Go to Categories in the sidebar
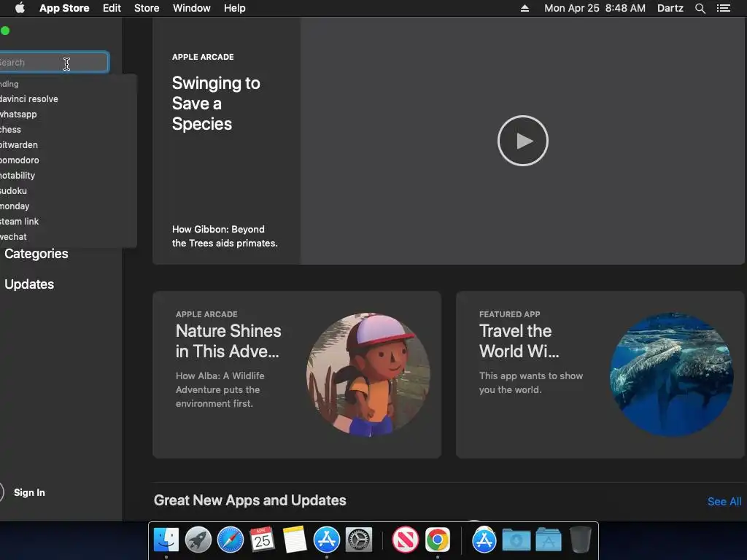The image size is (747, 560). [x=36, y=254]
